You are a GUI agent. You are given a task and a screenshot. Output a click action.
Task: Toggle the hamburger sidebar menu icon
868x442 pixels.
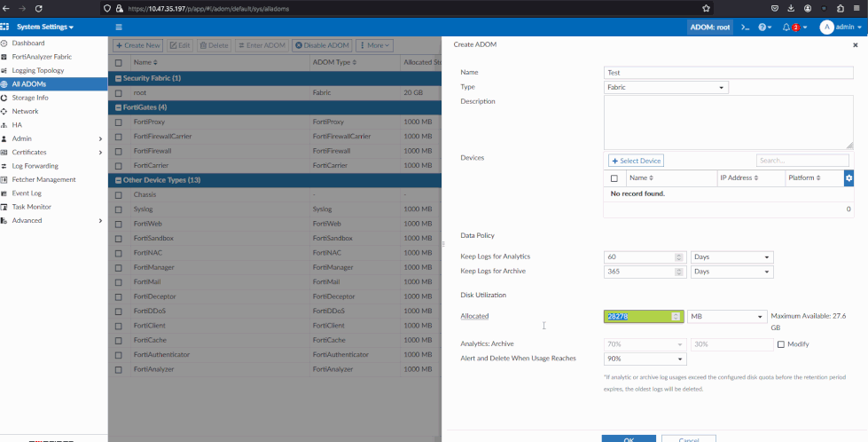pyautogui.click(x=119, y=28)
